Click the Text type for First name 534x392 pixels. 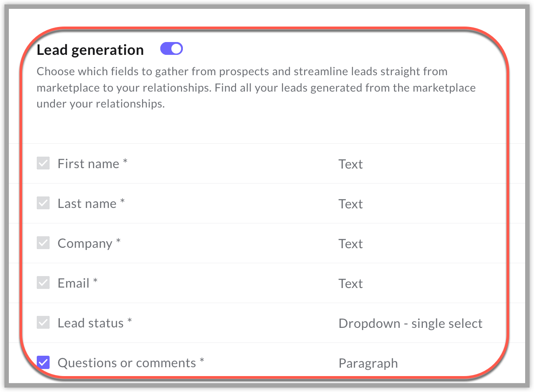pyautogui.click(x=350, y=164)
